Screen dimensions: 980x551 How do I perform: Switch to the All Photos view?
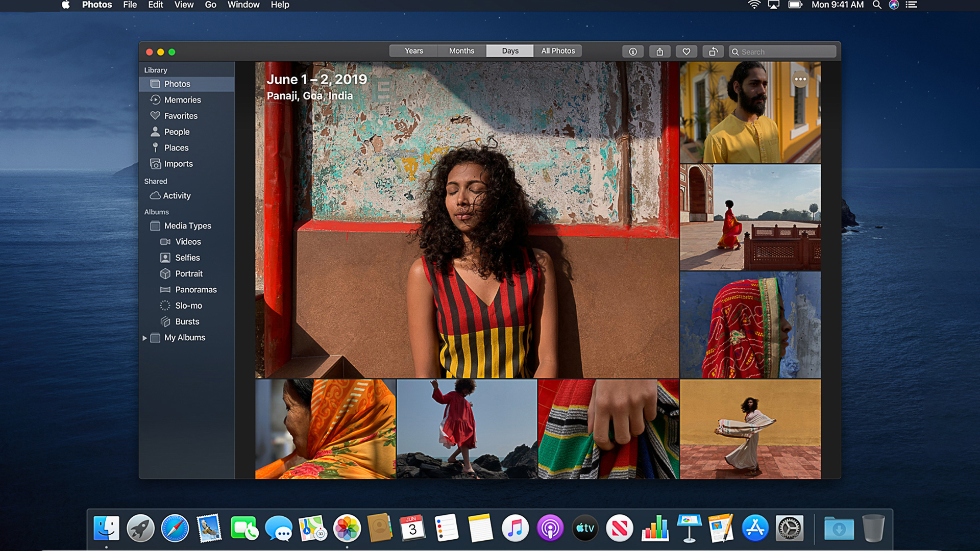(x=558, y=51)
